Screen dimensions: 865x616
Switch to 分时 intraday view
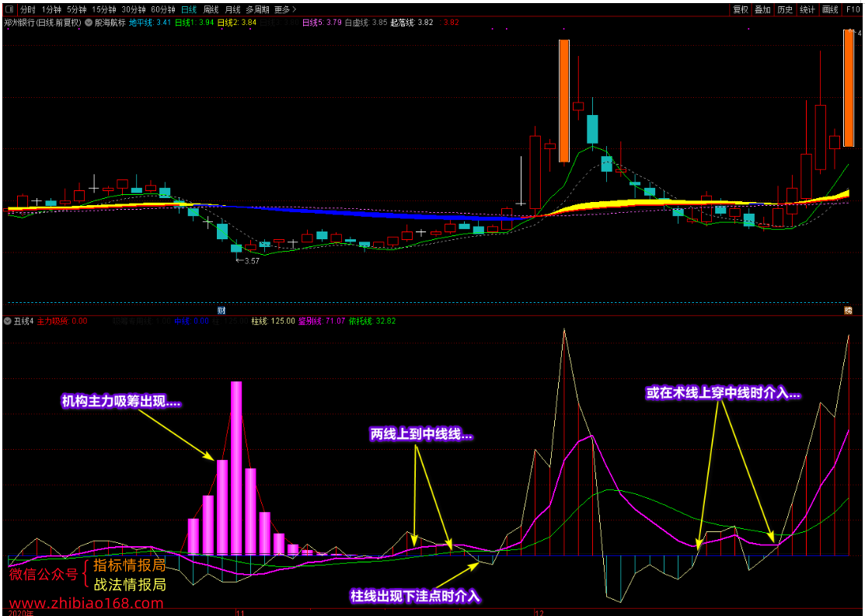[x=27, y=9]
